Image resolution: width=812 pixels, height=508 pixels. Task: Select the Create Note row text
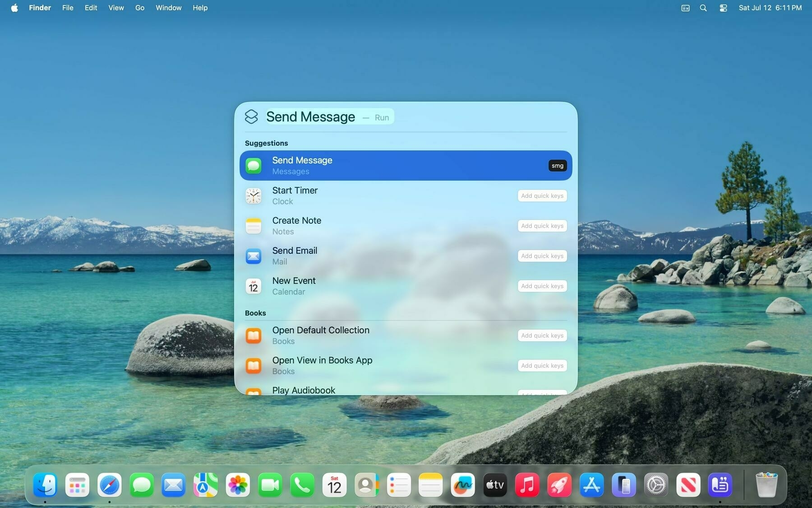coord(296,221)
